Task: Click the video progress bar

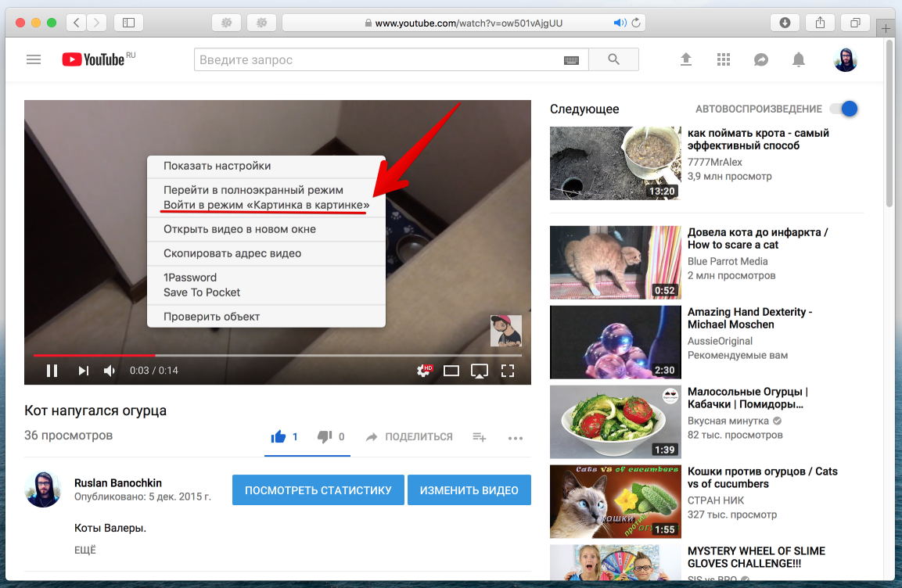Action: [277, 355]
